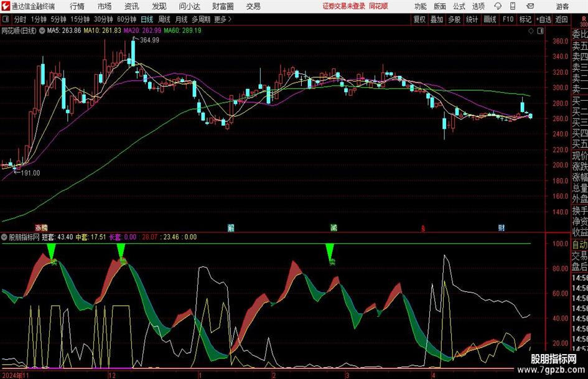
Task: Open the 选项 menu
Action: 478,6
